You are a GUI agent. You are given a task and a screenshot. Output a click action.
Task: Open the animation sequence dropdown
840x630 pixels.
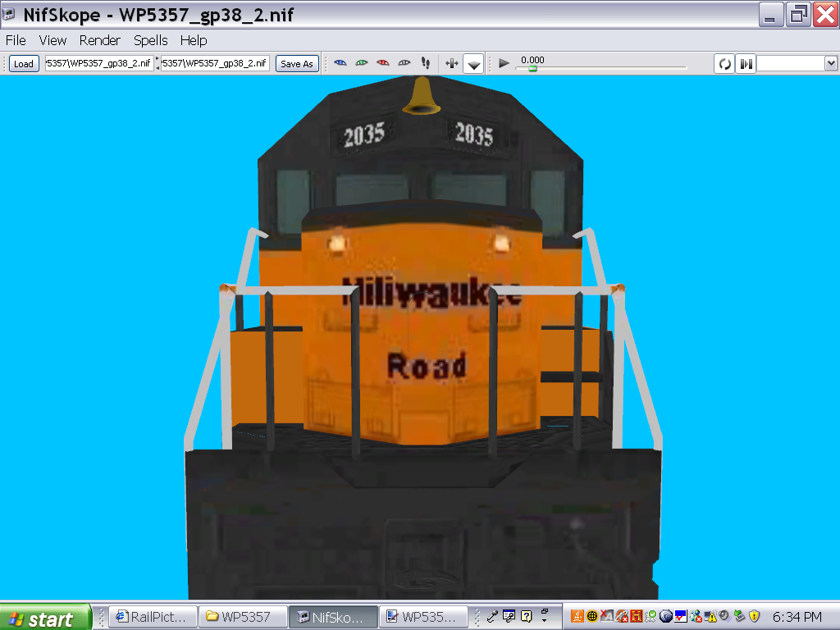(830, 64)
